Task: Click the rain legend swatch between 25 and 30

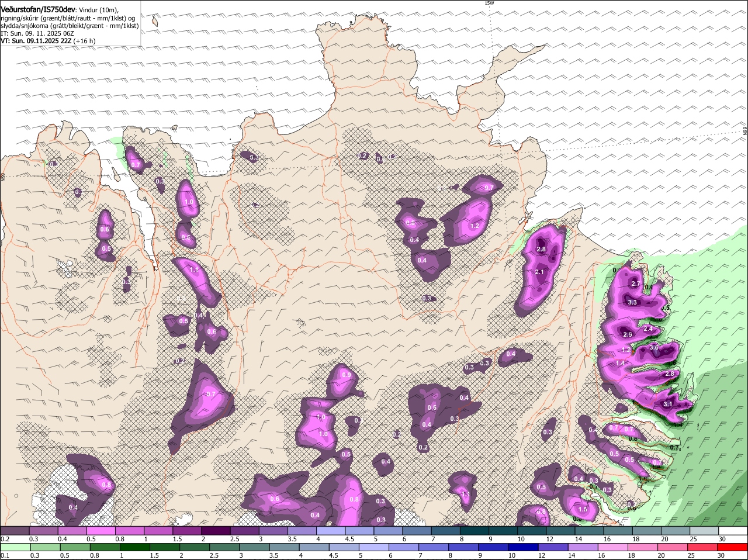Action: [703, 547]
